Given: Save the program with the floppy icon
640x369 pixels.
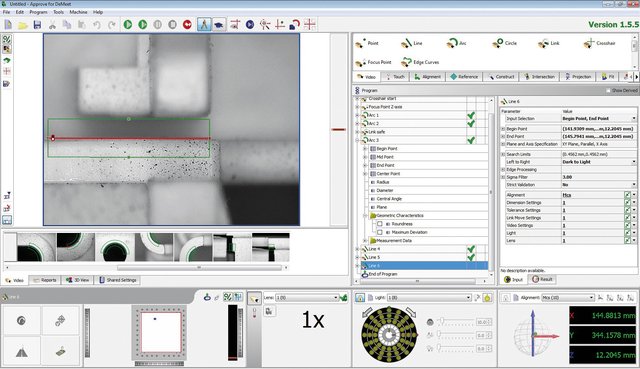Looking at the screenshot, I should tap(37, 25).
